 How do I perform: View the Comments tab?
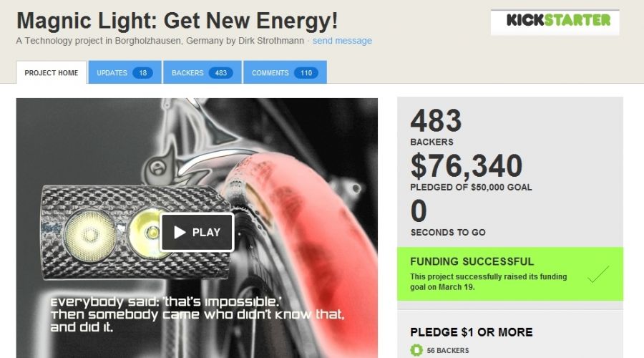point(285,72)
